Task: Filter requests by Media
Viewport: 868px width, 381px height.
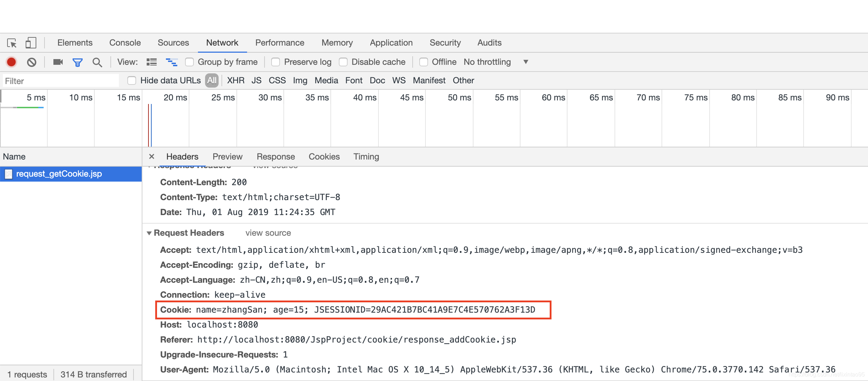Action: coord(326,80)
